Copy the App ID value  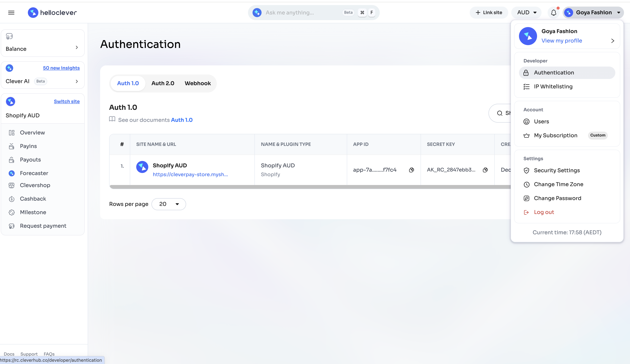coord(411,170)
